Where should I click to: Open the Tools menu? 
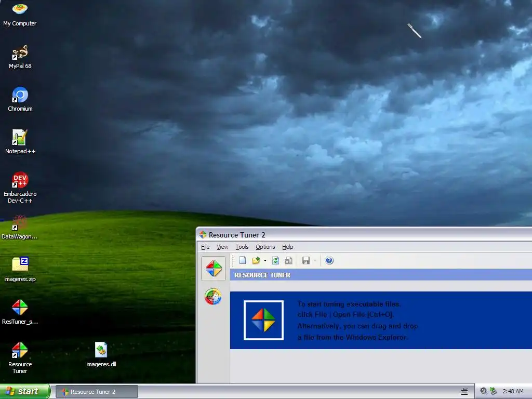pos(242,247)
